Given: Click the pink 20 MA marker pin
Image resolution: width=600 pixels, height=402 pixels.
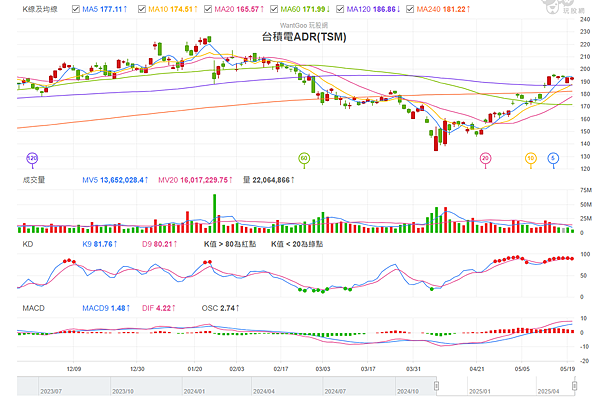Looking at the screenshot, I should [486, 158].
